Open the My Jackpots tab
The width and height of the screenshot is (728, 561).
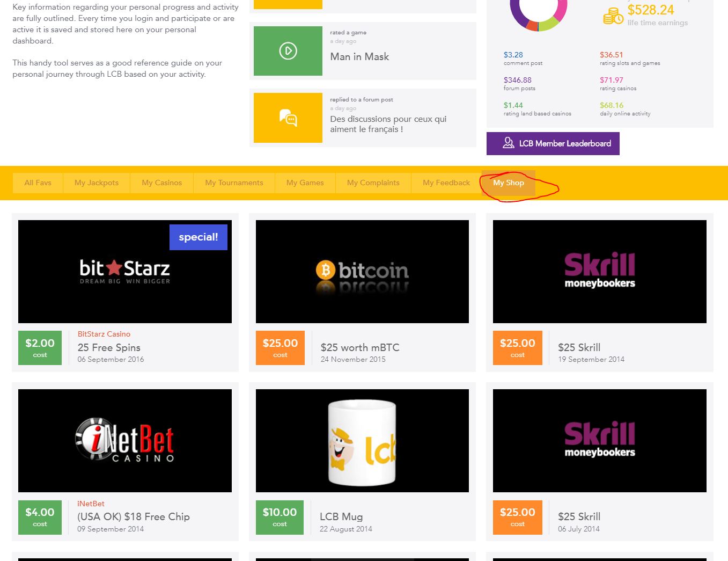[97, 183]
